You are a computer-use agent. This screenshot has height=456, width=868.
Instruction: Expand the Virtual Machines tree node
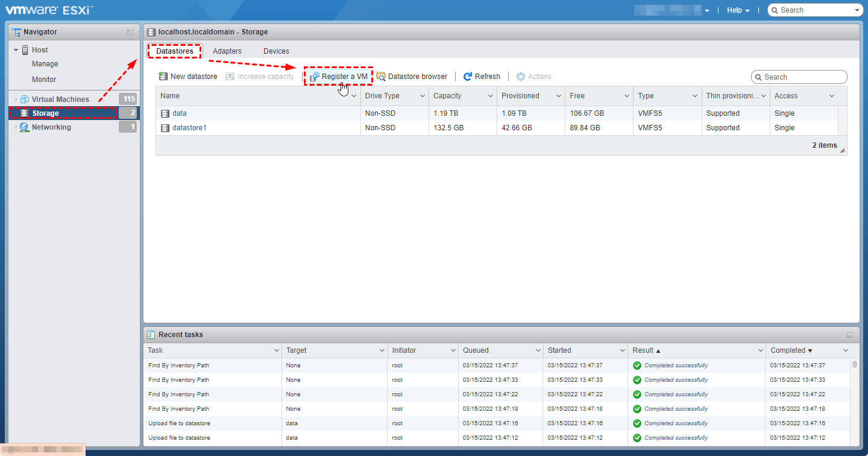click(x=16, y=100)
